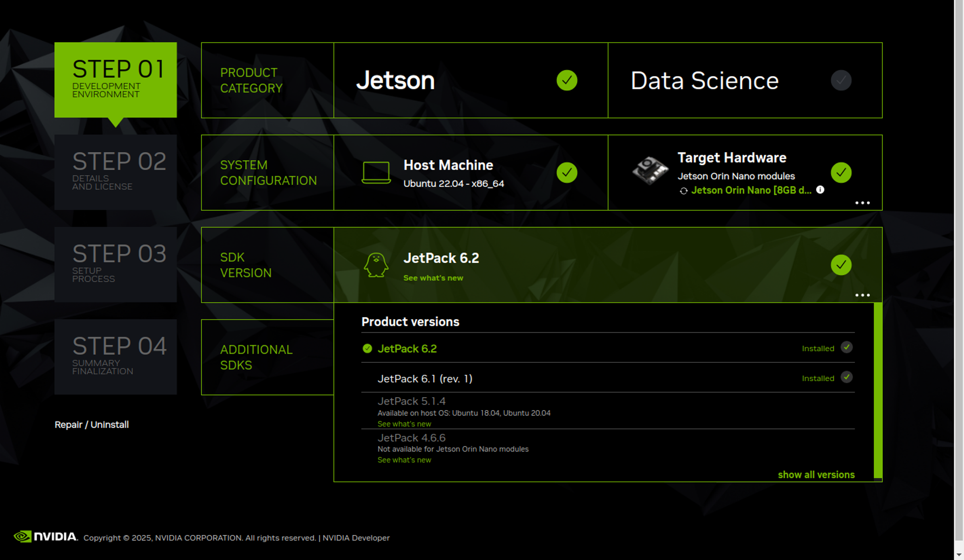The height and width of the screenshot is (560, 964).
Task: Expand Target Hardware options with three dots
Action: 862,203
